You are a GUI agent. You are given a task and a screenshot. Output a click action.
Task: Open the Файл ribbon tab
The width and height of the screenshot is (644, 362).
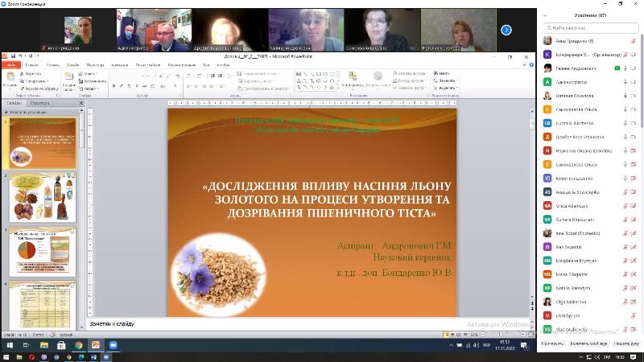10,64
